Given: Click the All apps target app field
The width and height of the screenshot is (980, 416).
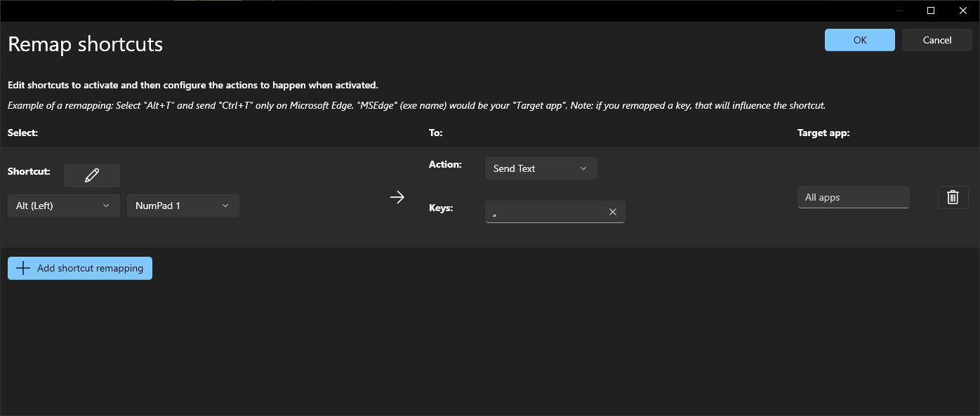Looking at the screenshot, I should (853, 197).
